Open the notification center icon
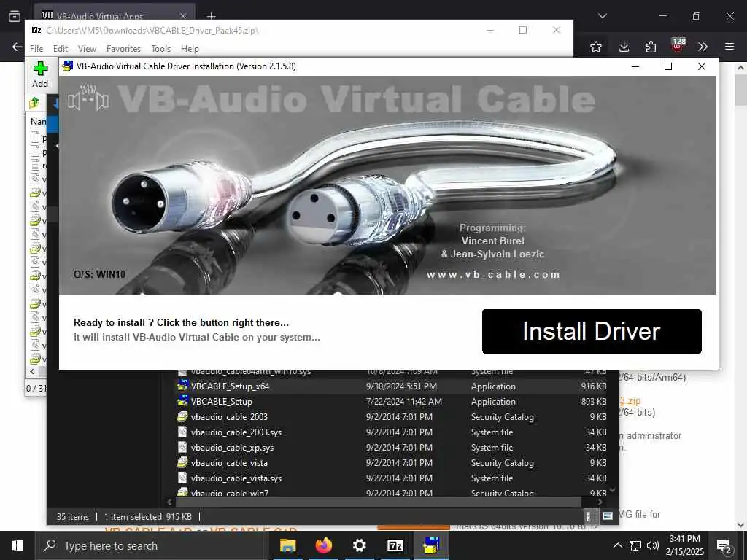This screenshot has width=747, height=560. click(724, 545)
